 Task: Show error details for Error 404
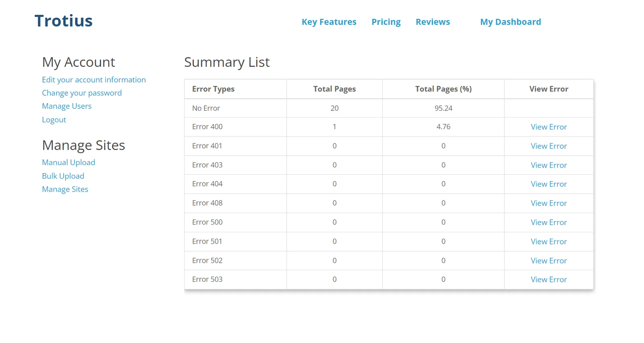click(548, 184)
